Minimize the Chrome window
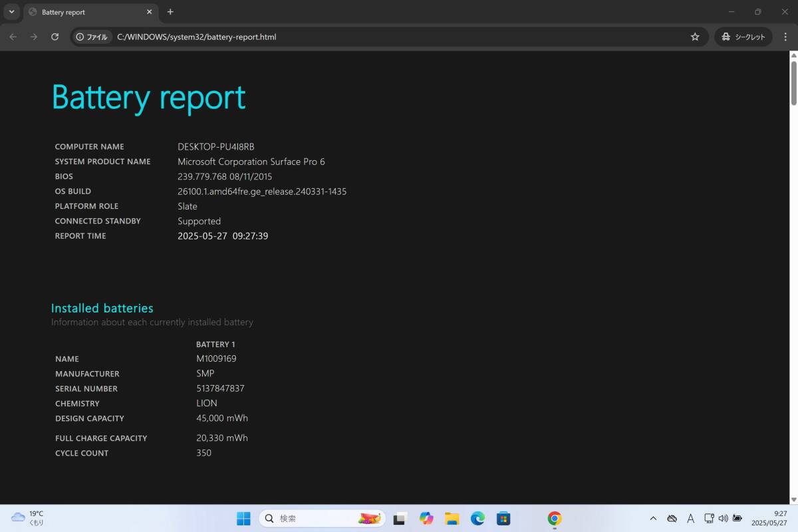The height and width of the screenshot is (532, 798). click(731, 12)
